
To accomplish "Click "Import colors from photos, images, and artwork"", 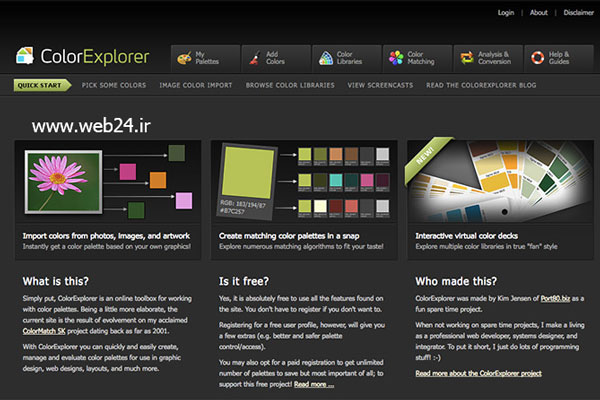I will pyautogui.click(x=106, y=236).
